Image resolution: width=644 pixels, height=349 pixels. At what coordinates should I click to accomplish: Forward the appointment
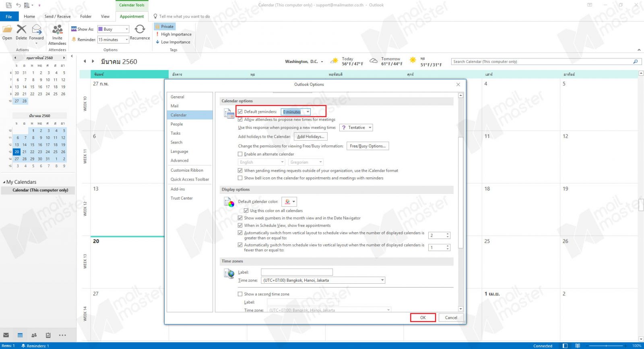click(x=36, y=32)
